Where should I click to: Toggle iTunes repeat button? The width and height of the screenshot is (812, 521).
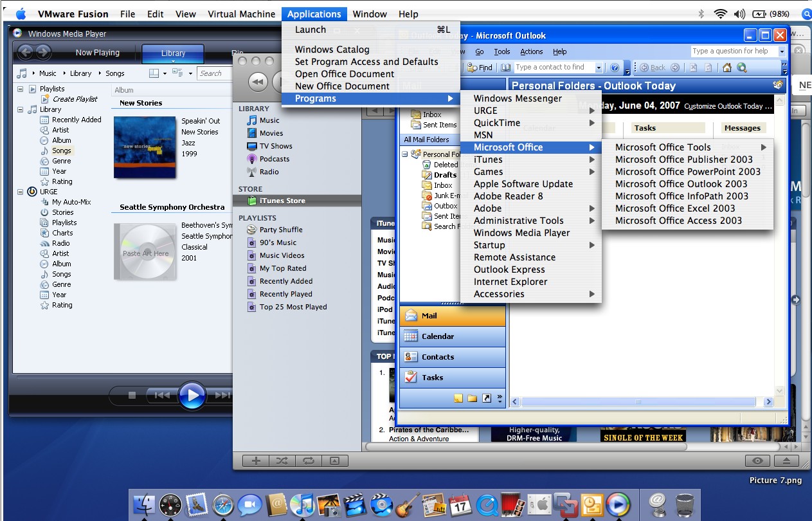[308, 461]
